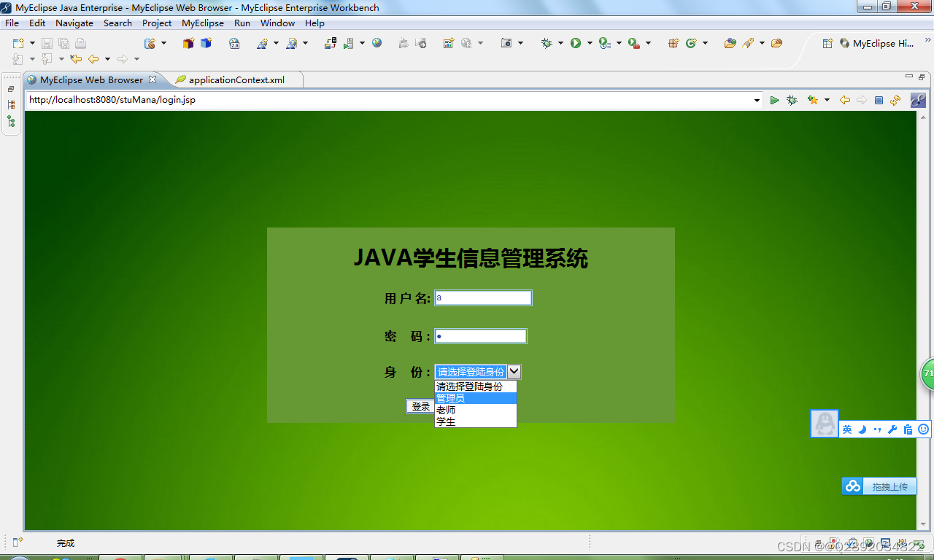Click the green Run button in main toolbar

576,44
